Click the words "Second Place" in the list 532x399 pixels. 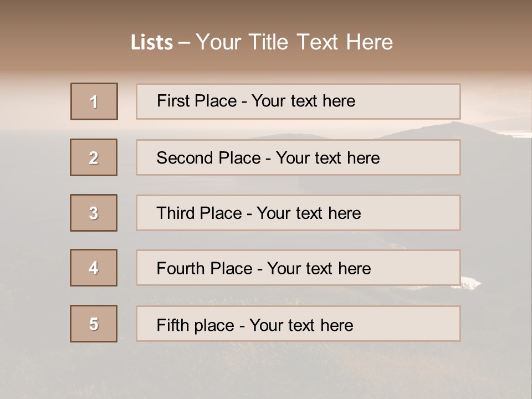(208, 158)
